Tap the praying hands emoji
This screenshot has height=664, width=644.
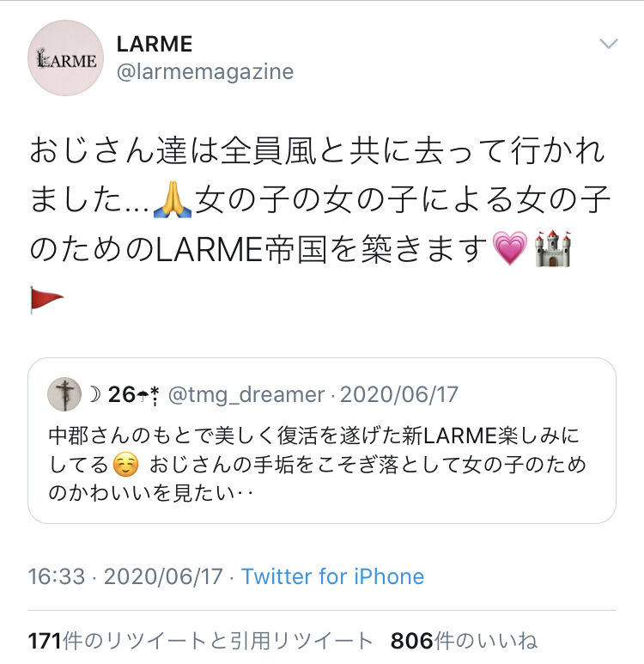point(173,199)
